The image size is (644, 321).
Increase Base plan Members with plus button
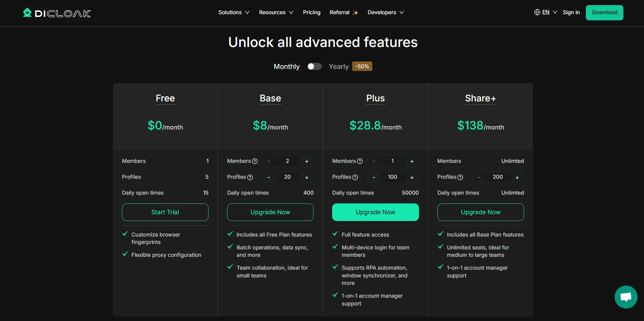307,162
